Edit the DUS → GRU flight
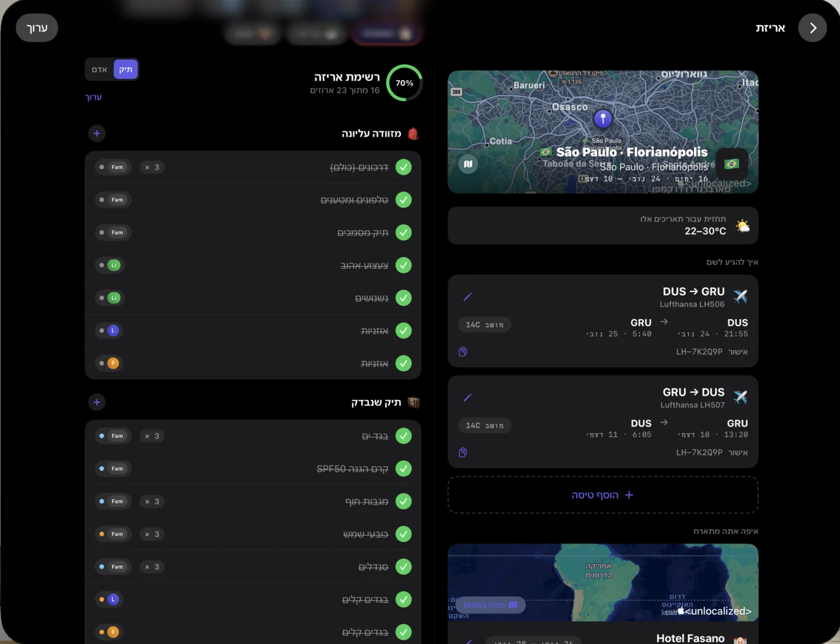This screenshot has height=644, width=840. tap(467, 297)
